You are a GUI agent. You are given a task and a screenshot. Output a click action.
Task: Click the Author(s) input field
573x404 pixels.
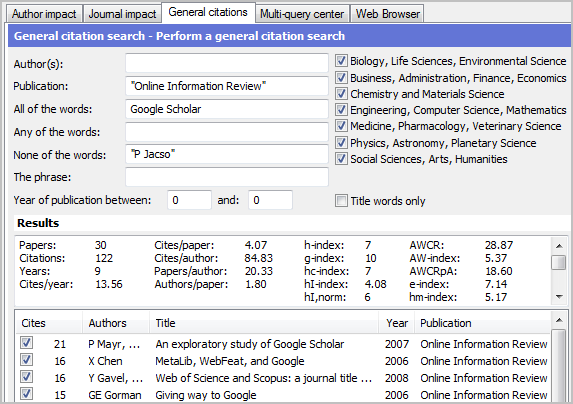[x=227, y=63]
